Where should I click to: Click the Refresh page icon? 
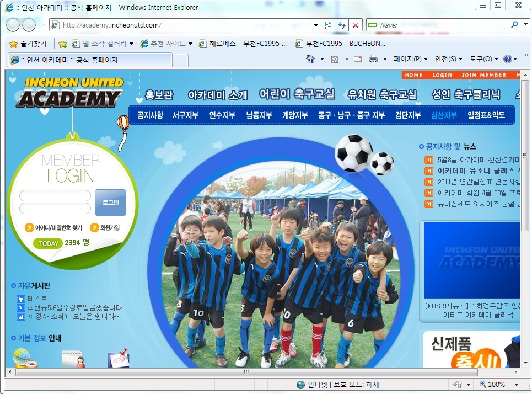(x=342, y=25)
